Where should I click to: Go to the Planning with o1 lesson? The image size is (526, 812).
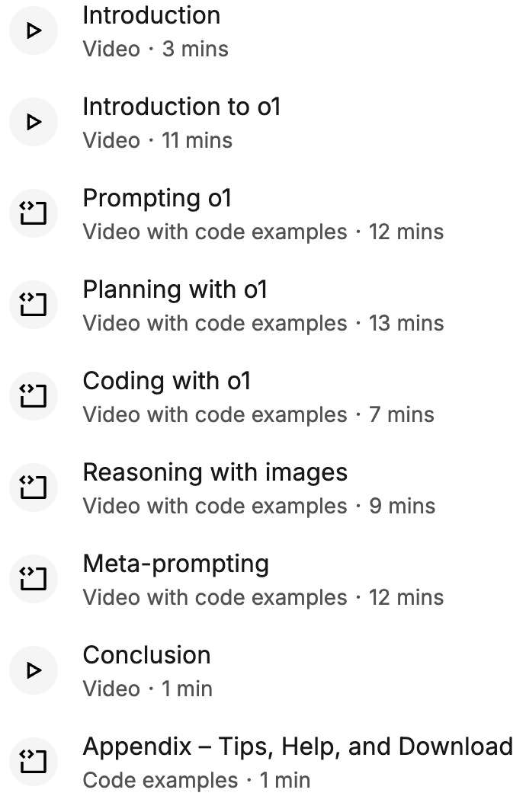(175, 289)
